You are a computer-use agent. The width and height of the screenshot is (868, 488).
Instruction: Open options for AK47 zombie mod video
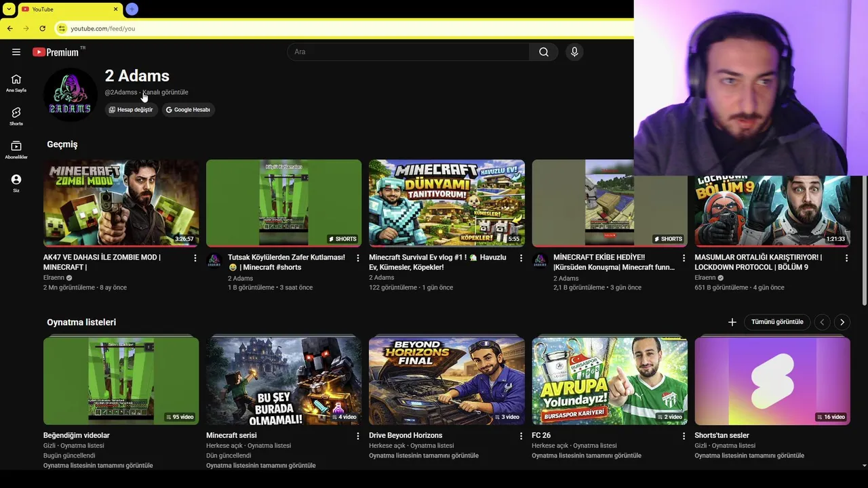click(195, 258)
